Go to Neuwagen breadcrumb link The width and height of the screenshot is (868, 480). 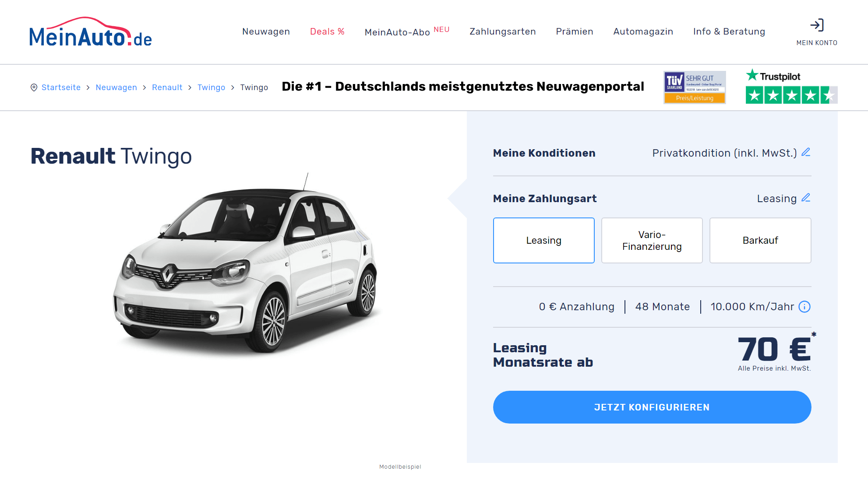[x=116, y=88]
